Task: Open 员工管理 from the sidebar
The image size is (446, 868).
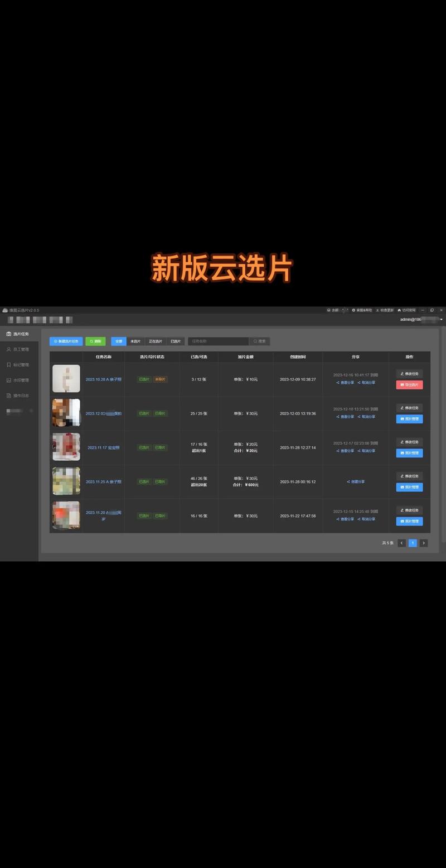Action: coord(20,349)
